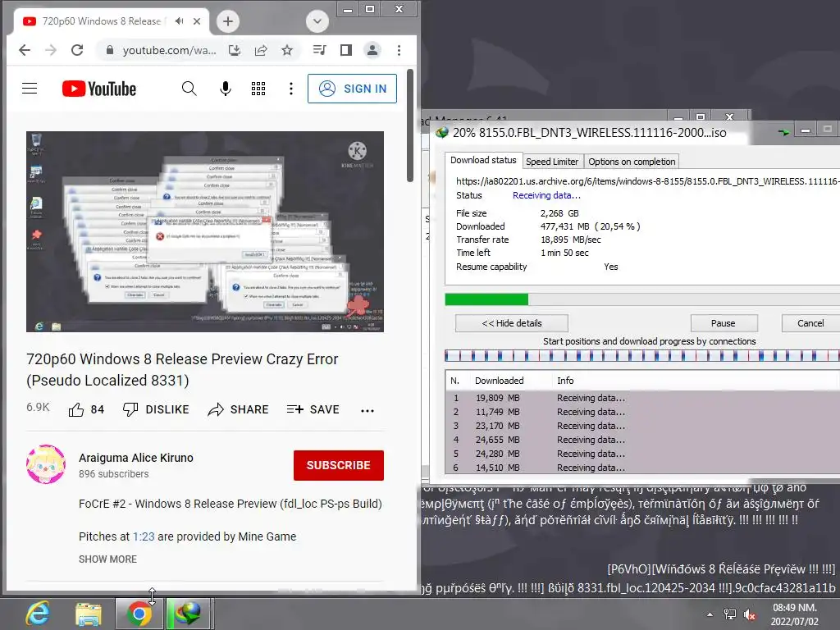Jump to timestamp 1:23
The width and height of the screenshot is (840, 630).
coord(144,536)
